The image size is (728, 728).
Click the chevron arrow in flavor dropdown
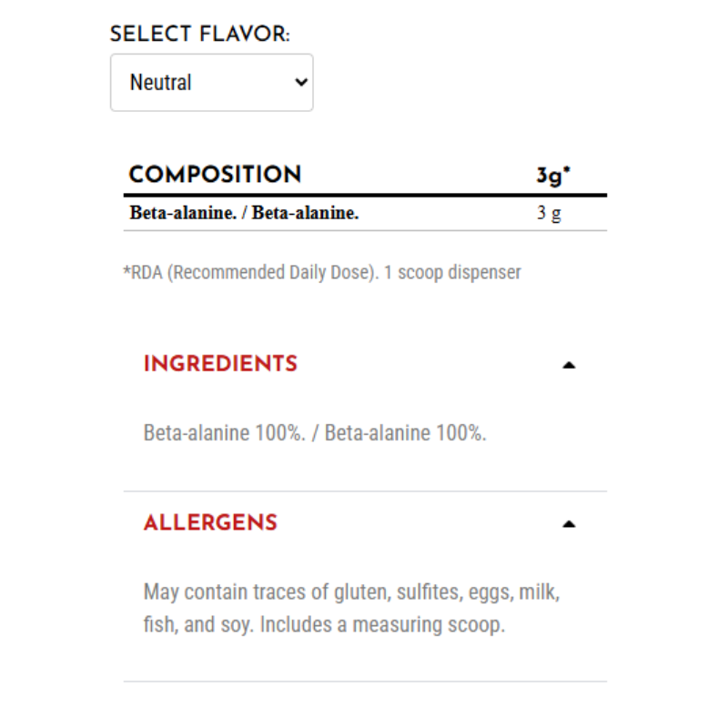pyautogui.click(x=301, y=83)
